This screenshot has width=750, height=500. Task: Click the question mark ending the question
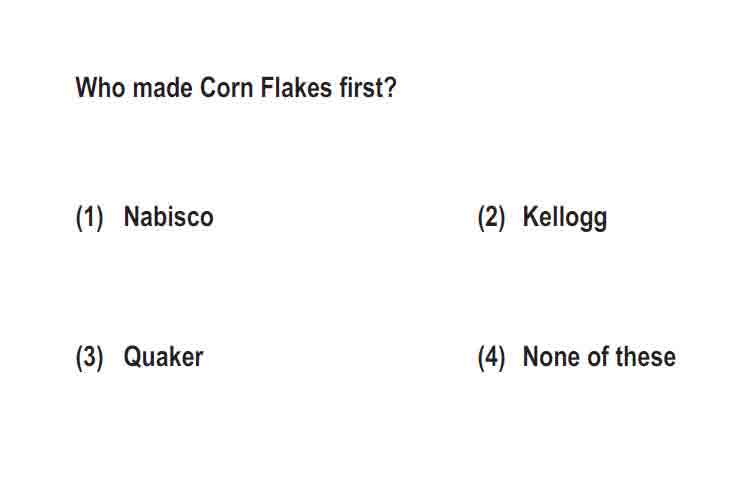(x=390, y=88)
